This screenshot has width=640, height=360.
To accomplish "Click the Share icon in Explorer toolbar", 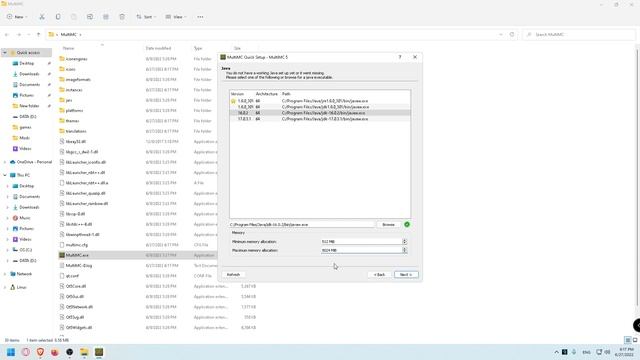I will (106, 17).
